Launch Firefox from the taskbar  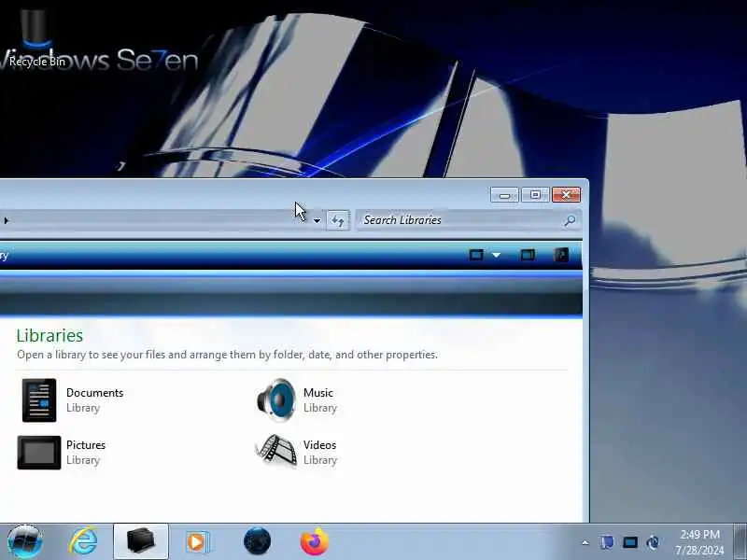pyautogui.click(x=315, y=541)
